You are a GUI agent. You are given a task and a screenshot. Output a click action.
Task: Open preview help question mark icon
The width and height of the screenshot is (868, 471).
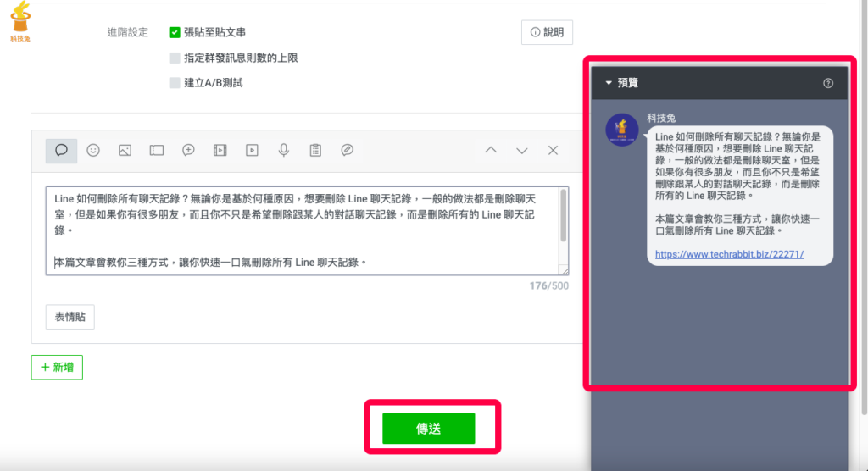click(828, 83)
